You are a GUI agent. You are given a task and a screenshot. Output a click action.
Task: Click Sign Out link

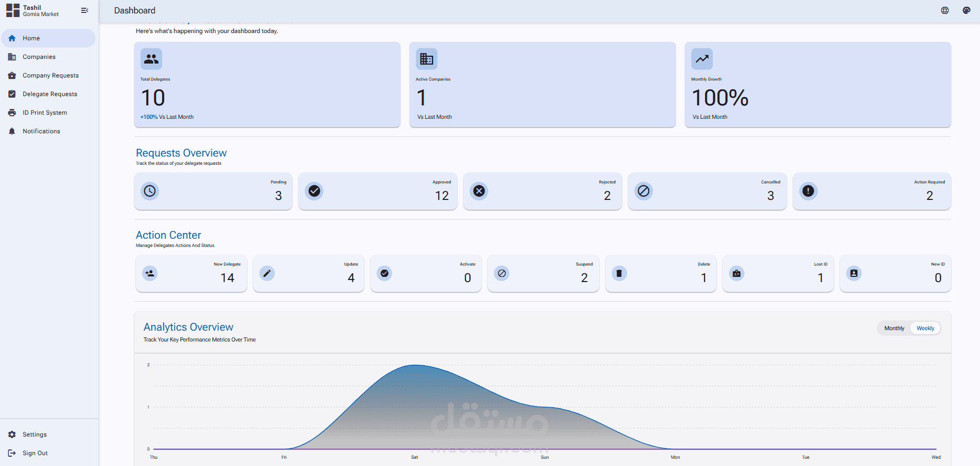(48, 453)
